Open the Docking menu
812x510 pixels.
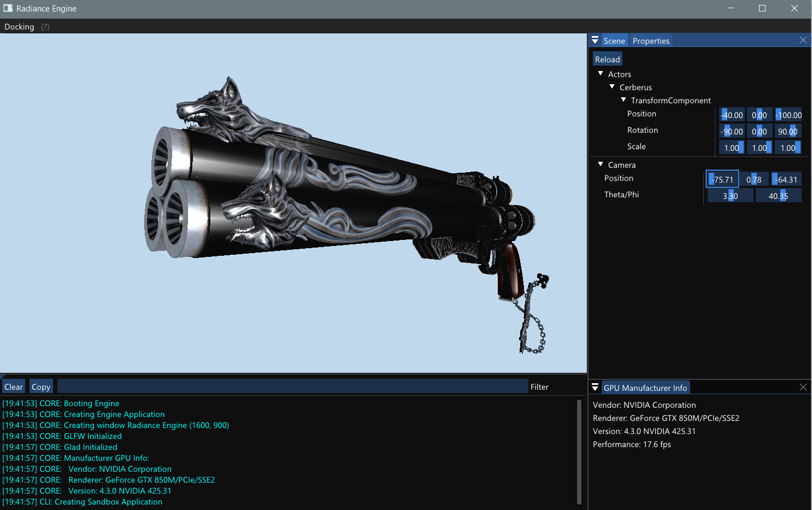coord(19,27)
